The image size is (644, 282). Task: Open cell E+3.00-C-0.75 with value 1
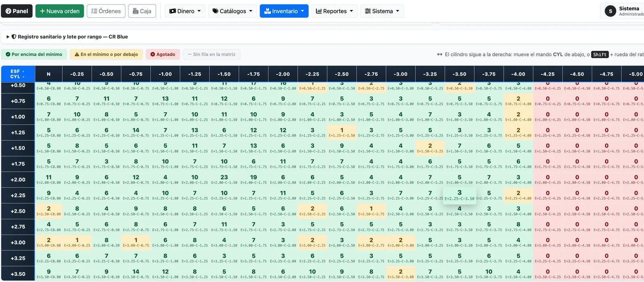click(x=136, y=242)
